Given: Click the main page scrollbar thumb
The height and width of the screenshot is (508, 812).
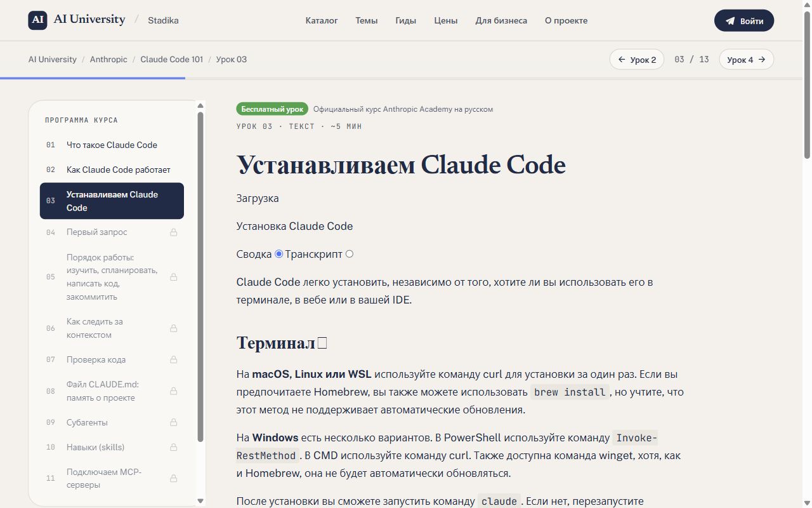Looking at the screenshot, I should (x=807, y=84).
